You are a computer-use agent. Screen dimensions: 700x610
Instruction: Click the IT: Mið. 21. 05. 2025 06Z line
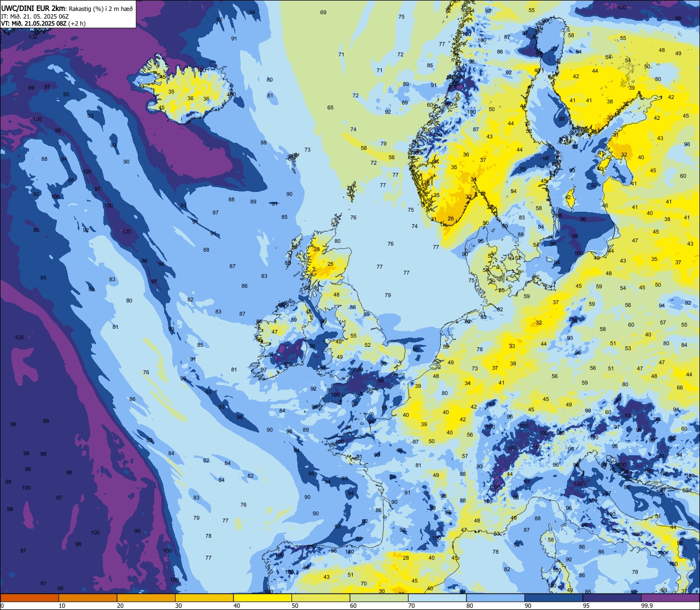tap(34, 16)
